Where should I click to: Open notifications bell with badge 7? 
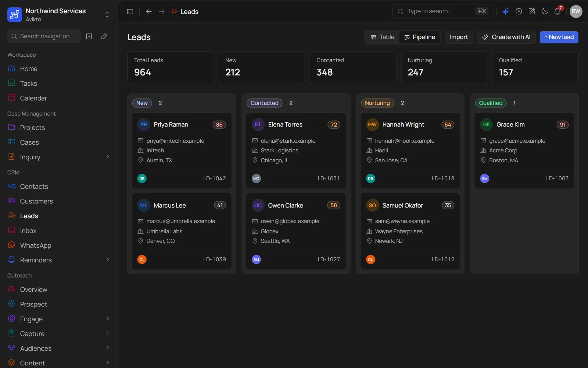click(557, 11)
